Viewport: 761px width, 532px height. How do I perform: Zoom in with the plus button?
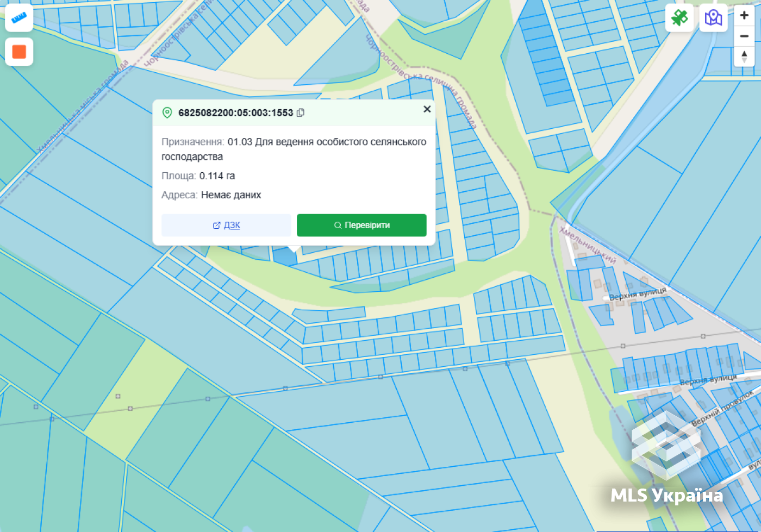coord(744,15)
